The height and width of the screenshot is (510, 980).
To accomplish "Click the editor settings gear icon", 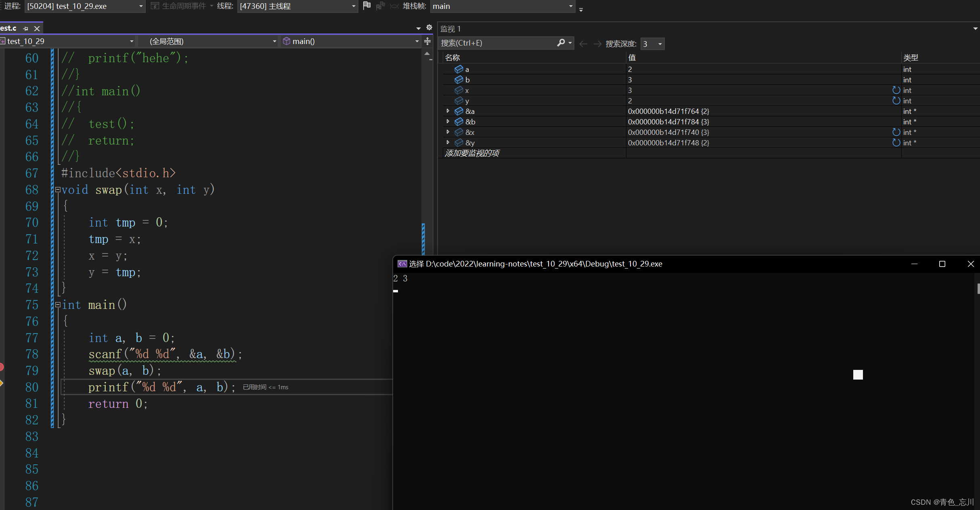I will click(x=429, y=27).
